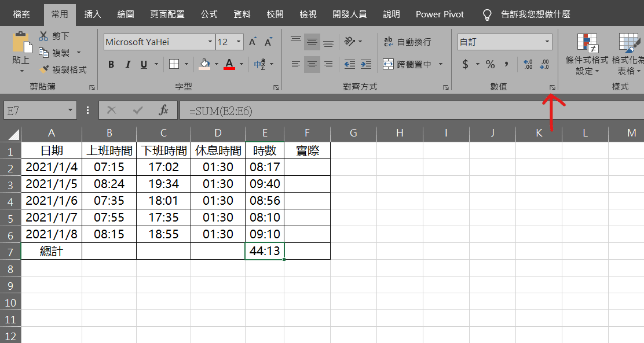Open the 數值 group dialog launcher
The width and height of the screenshot is (644, 343).
coord(552,86)
